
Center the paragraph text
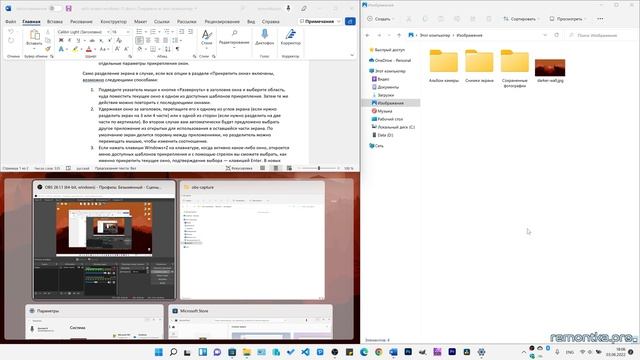148,40
